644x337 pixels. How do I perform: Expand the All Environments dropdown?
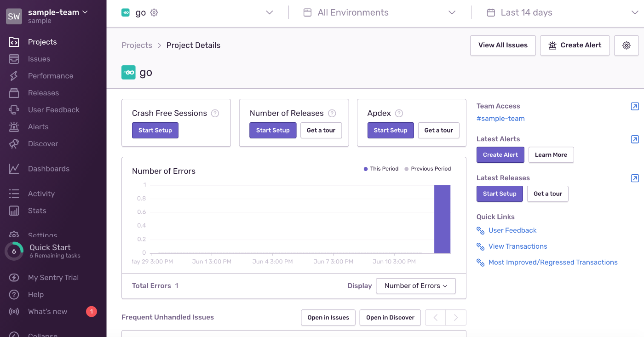380,13
